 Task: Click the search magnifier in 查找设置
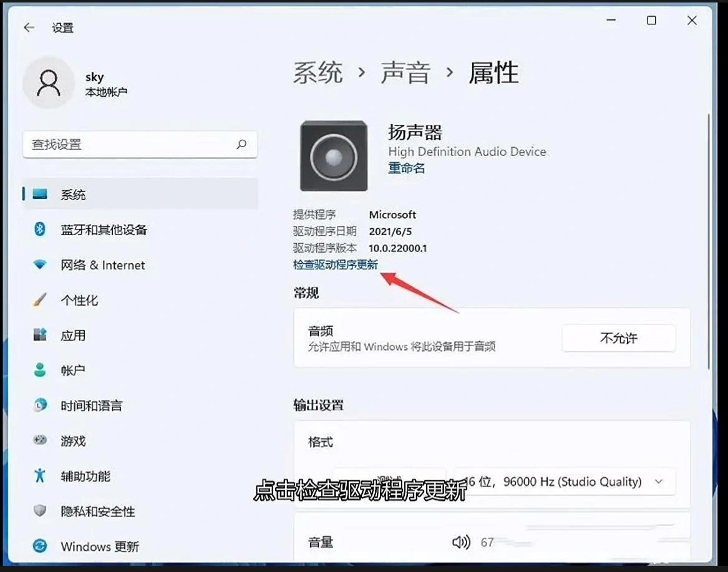241,144
